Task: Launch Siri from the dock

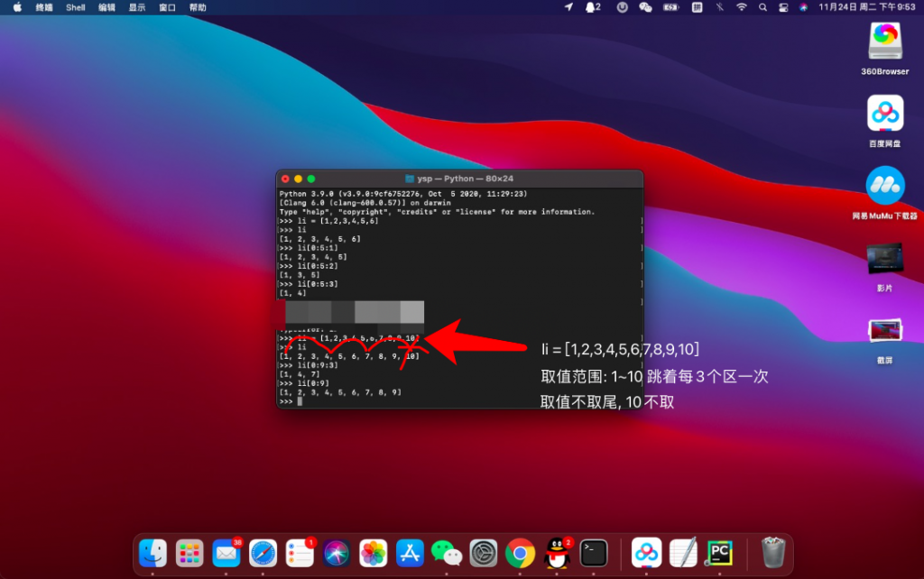Action: [337, 553]
